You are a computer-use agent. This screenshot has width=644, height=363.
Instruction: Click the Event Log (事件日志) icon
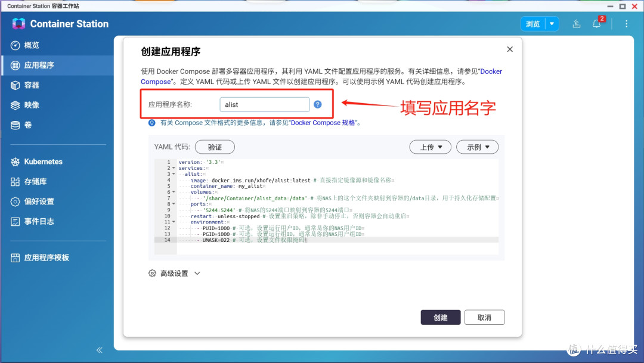(15, 222)
